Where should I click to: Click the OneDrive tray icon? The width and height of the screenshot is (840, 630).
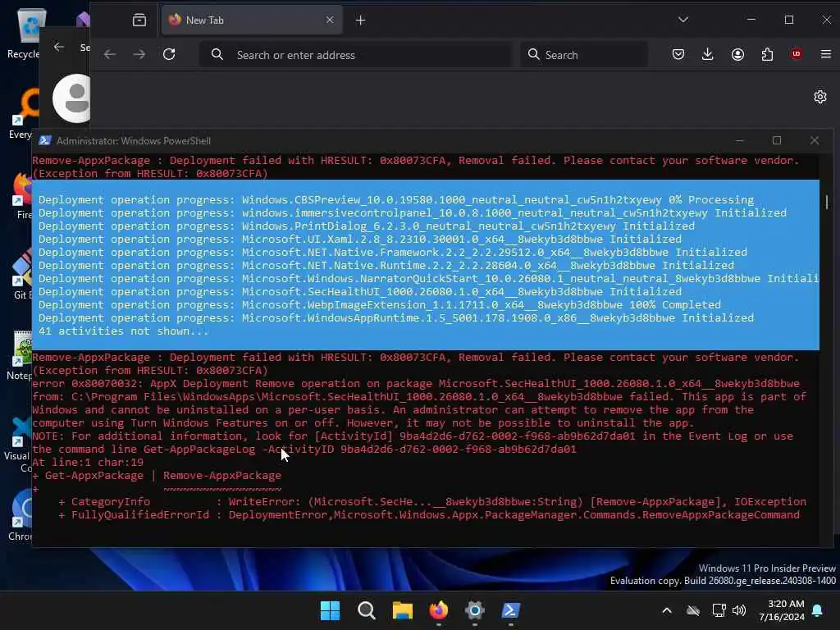point(693,610)
